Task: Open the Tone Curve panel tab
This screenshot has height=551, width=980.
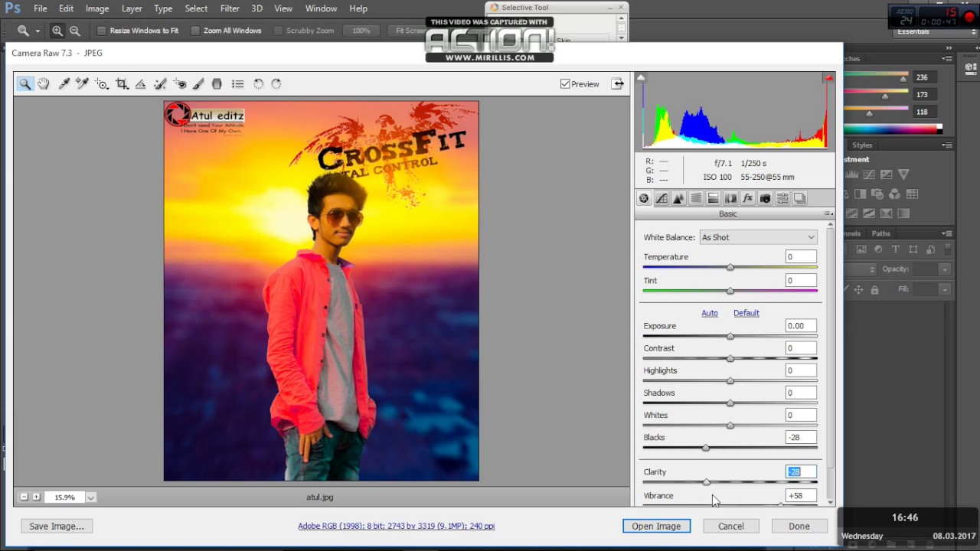Action: (661, 198)
